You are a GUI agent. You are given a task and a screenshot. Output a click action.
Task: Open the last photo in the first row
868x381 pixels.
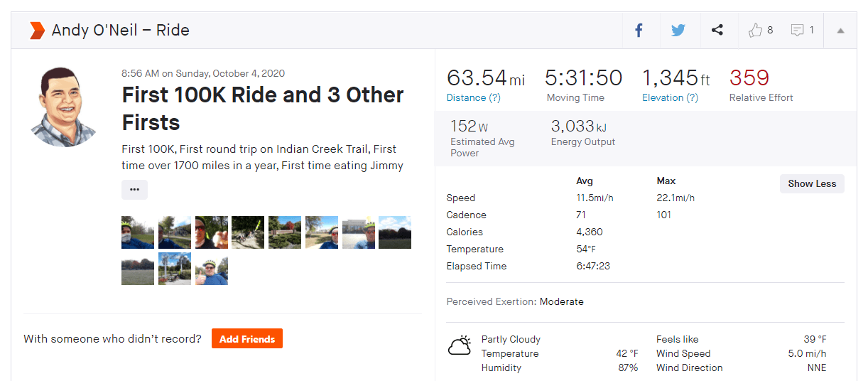tap(395, 232)
